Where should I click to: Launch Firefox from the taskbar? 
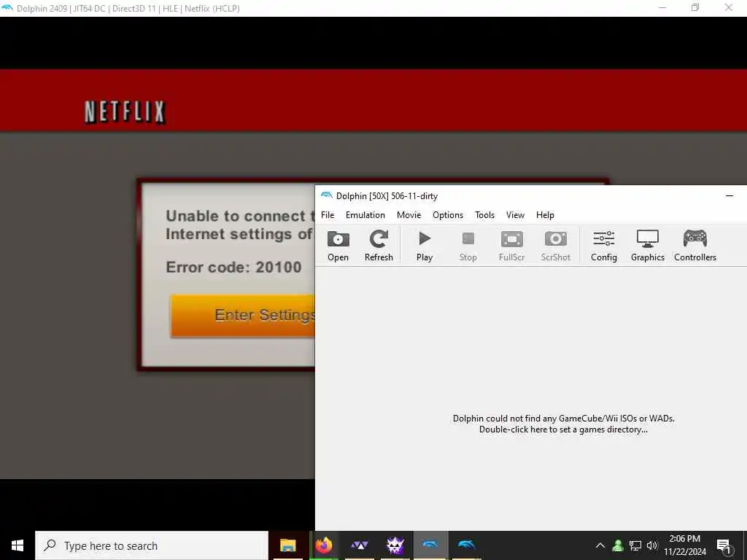[x=324, y=545]
